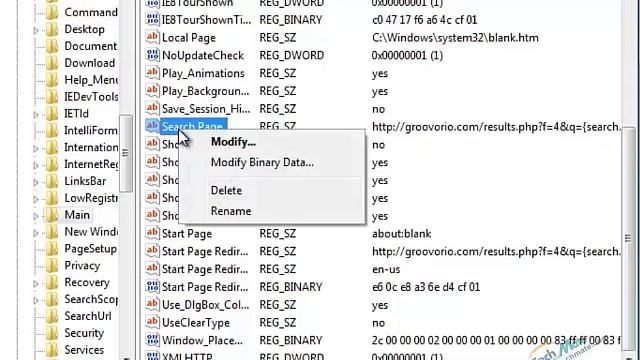Image resolution: width=640 pixels, height=360 pixels.
Task: Click REG_DWORD type of NoUpdateCheck
Action: point(291,56)
